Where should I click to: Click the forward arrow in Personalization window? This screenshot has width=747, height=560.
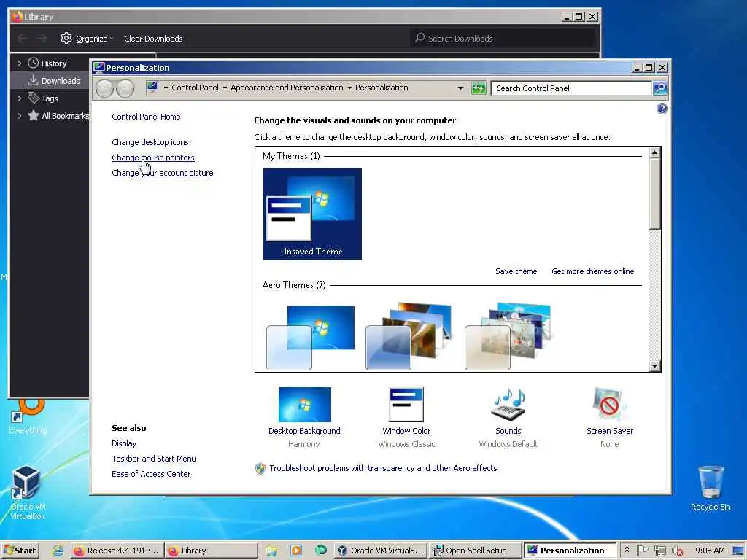coord(125,88)
